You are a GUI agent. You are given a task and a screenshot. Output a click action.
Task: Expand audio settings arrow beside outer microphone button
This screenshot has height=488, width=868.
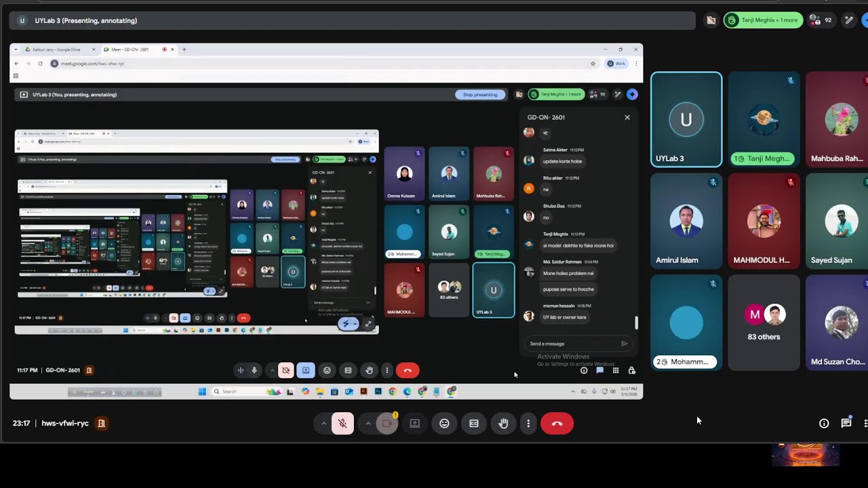click(x=323, y=424)
